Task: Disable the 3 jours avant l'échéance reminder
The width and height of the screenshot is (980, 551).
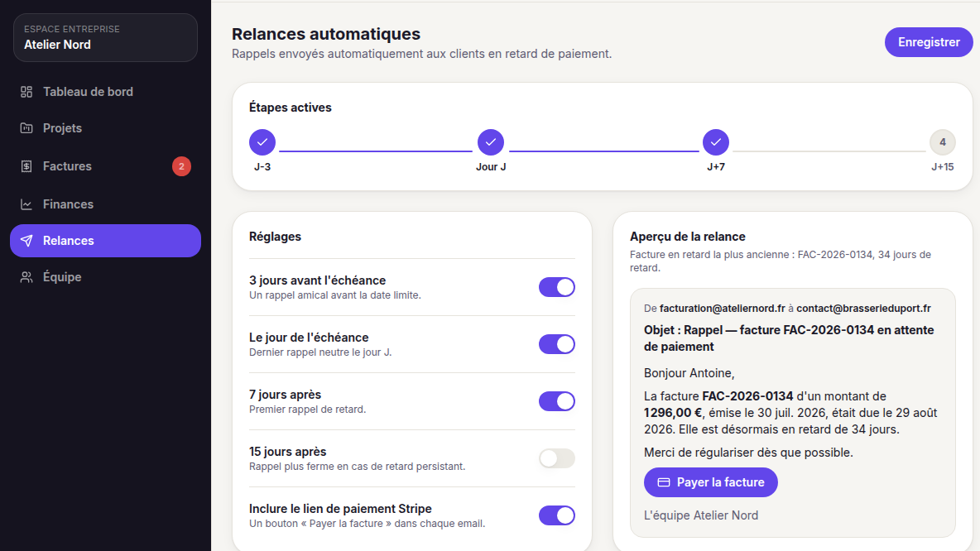Action: coord(557,287)
